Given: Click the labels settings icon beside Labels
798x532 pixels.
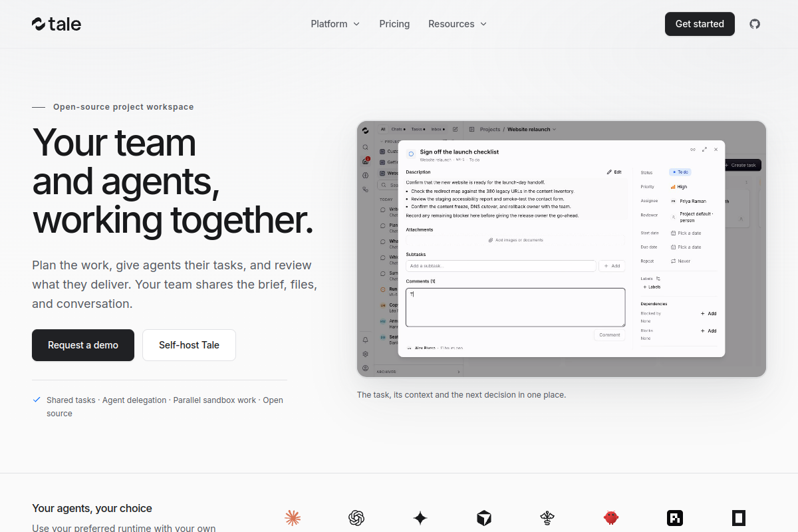Looking at the screenshot, I should coord(658,279).
